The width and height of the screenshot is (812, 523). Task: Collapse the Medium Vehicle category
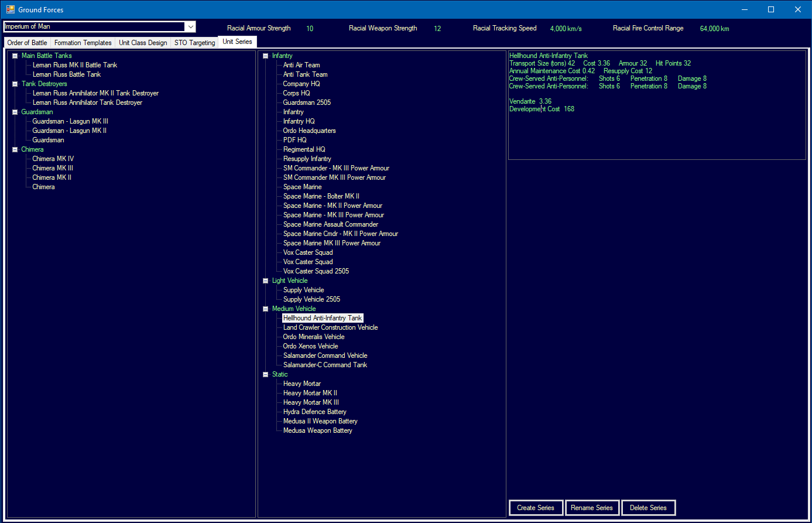(265, 309)
